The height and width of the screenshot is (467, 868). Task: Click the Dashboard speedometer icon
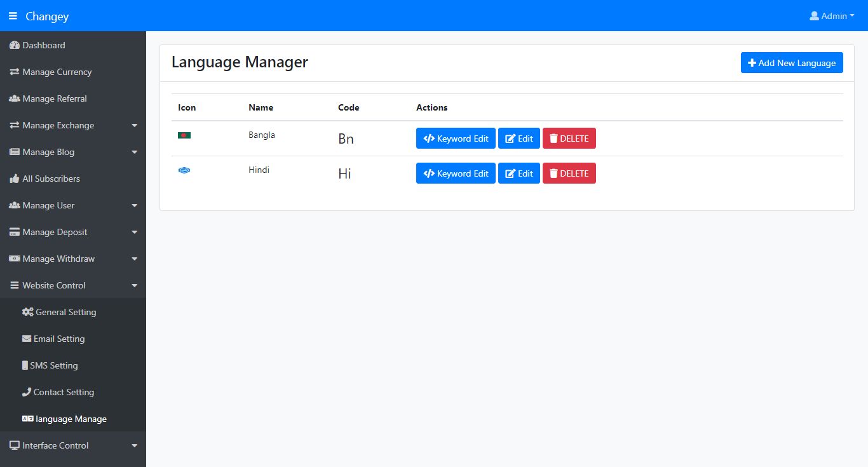[x=15, y=45]
